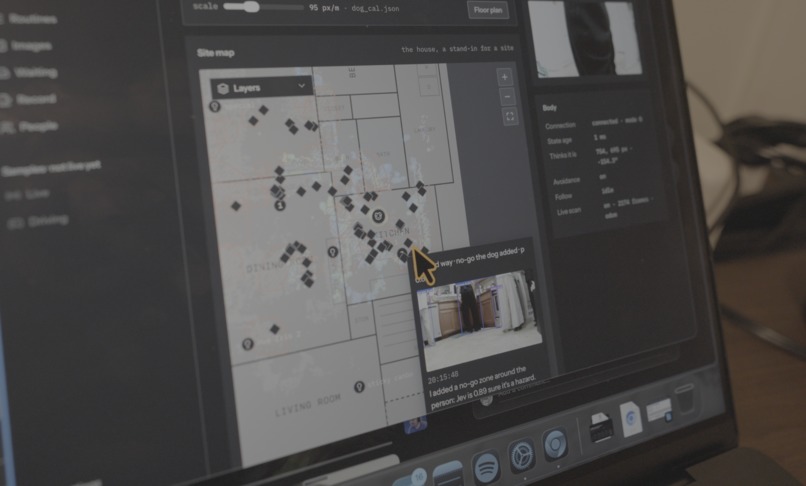The image size is (806, 486).
Task: Zoom out the site map with minus
Action: tap(507, 97)
